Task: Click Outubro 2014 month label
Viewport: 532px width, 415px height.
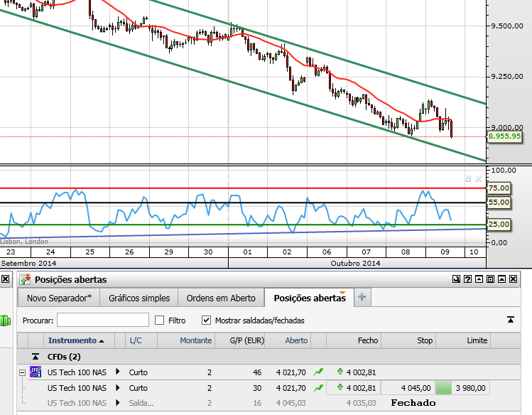Action: 355,263
